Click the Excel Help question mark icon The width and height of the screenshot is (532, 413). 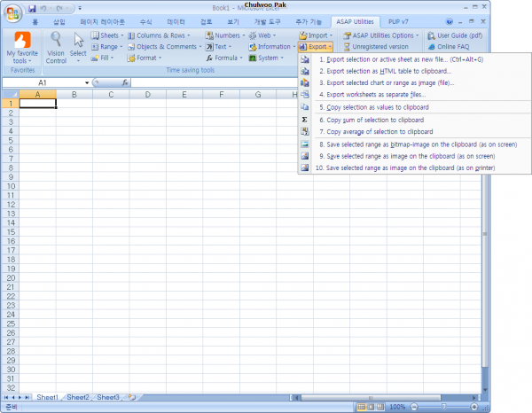coord(450,21)
